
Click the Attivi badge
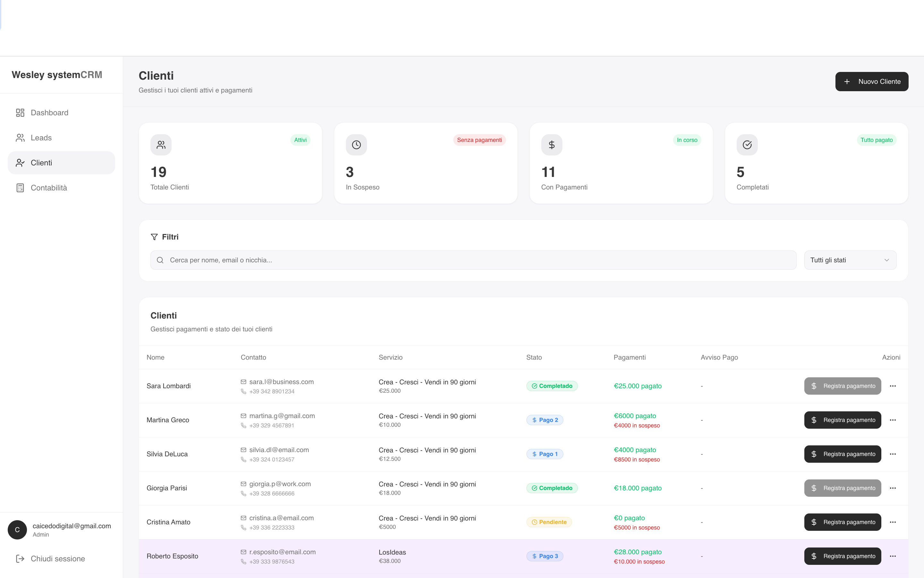pyautogui.click(x=300, y=140)
